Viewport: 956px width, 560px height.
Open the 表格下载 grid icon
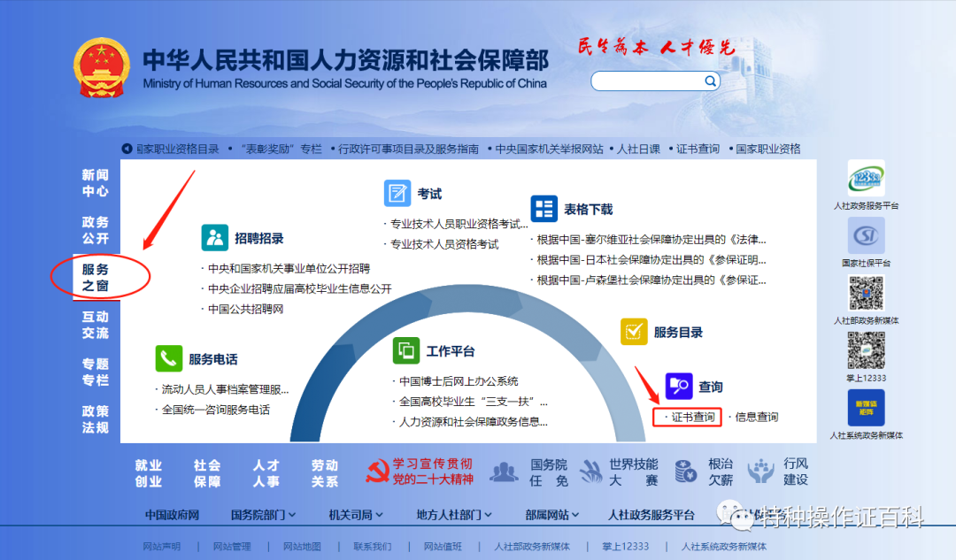(x=544, y=209)
